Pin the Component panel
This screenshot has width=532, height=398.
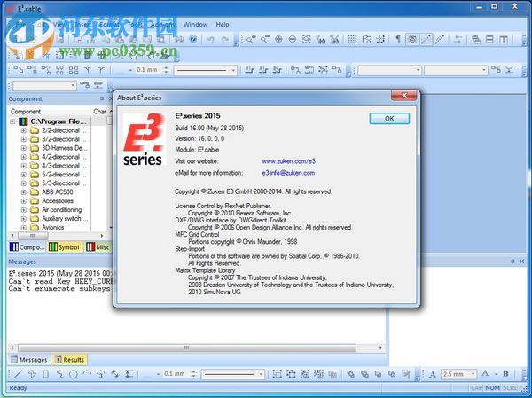102,98
